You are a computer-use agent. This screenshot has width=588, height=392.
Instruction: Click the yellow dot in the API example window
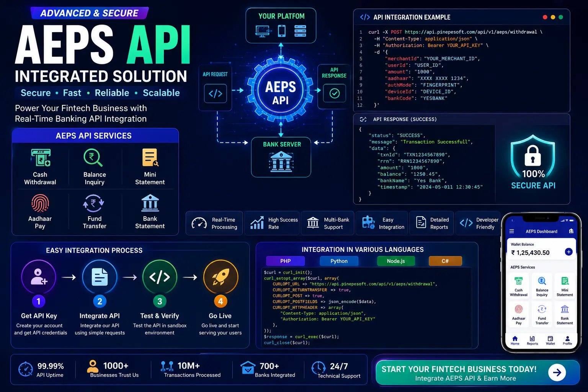click(553, 17)
